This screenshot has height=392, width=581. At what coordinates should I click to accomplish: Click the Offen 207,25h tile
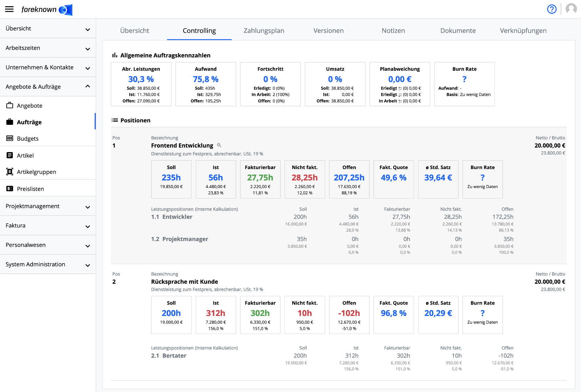[349, 179]
